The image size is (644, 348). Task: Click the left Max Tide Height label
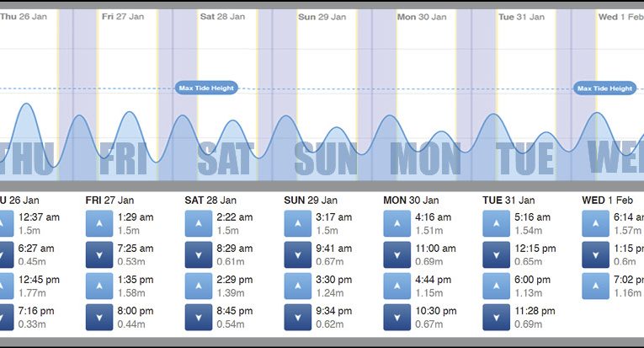point(206,88)
